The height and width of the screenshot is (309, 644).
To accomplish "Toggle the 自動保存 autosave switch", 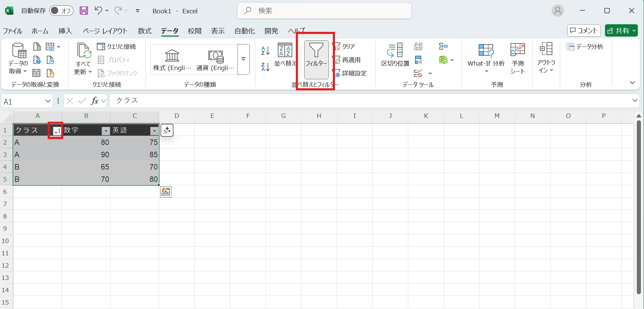I will 61,11.
